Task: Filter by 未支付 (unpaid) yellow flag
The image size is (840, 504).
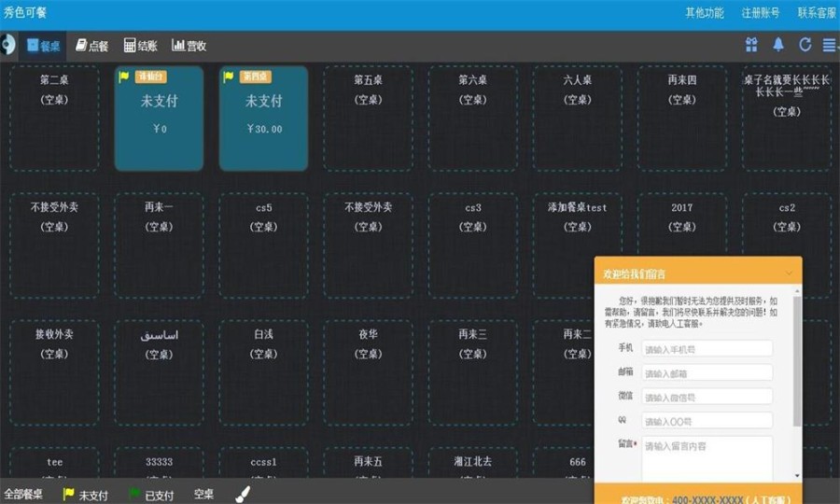Action: point(85,495)
